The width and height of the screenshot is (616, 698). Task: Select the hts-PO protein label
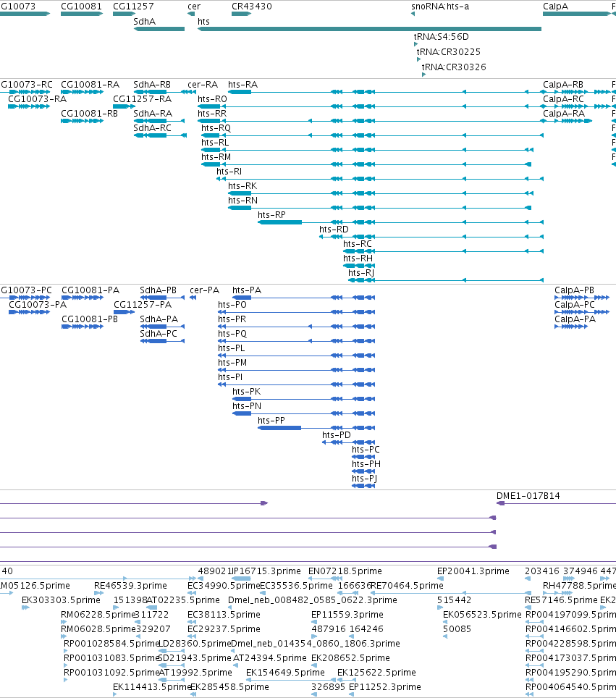[232, 305]
